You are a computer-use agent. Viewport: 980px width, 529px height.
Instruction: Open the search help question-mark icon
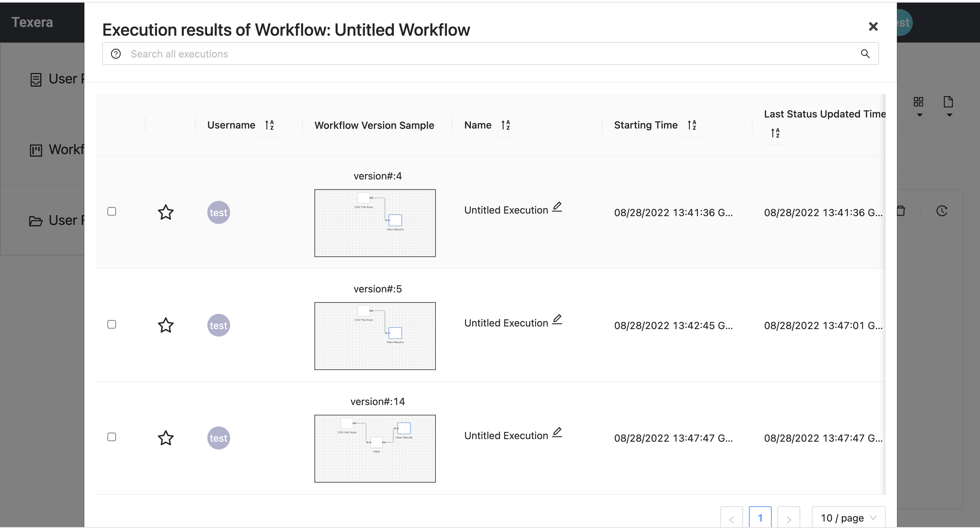(x=116, y=54)
